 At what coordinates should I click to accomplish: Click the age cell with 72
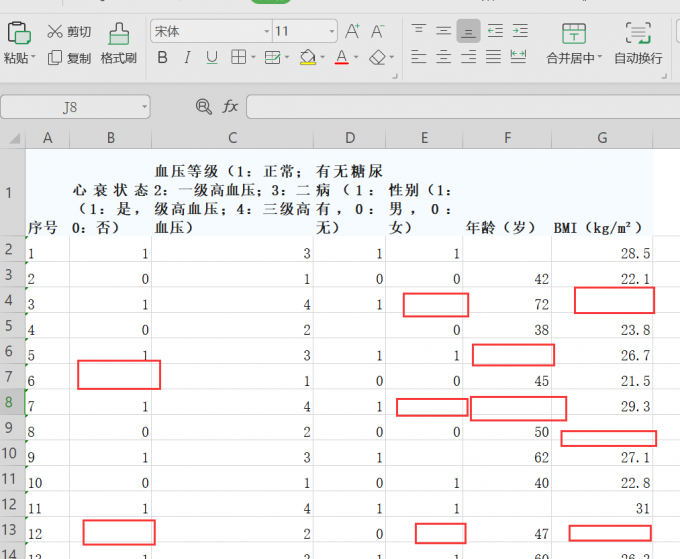pyautogui.click(x=507, y=300)
